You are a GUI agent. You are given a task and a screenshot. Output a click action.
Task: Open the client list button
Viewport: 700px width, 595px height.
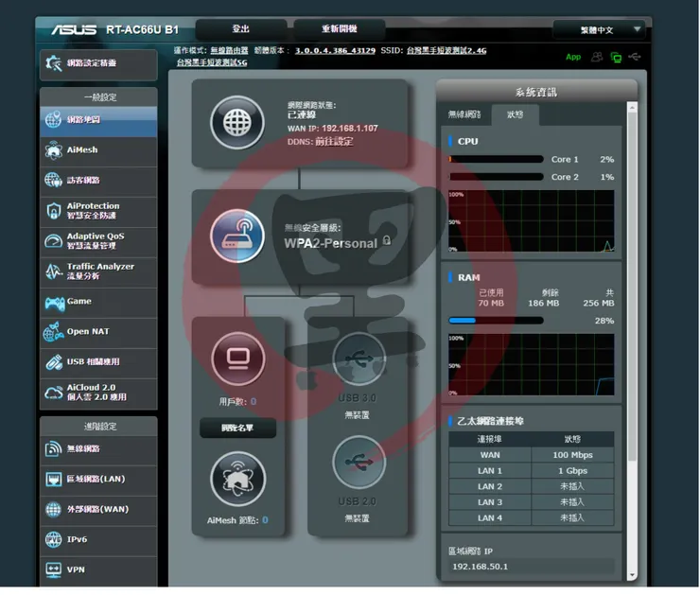click(x=237, y=429)
